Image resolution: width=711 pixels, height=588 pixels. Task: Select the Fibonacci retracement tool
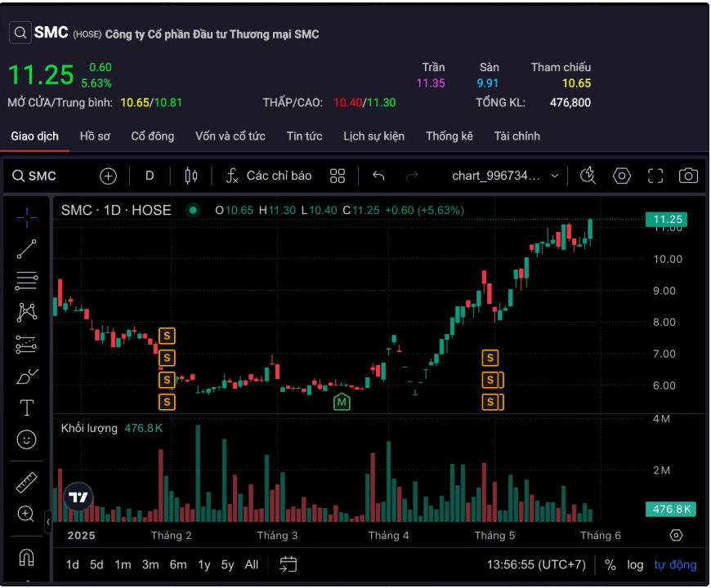[x=27, y=280]
